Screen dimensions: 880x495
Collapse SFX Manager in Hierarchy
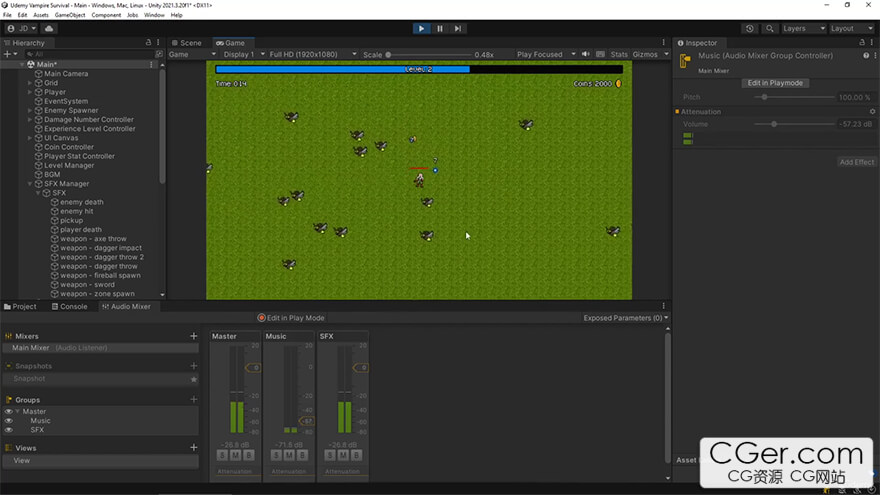pos(30,184)
